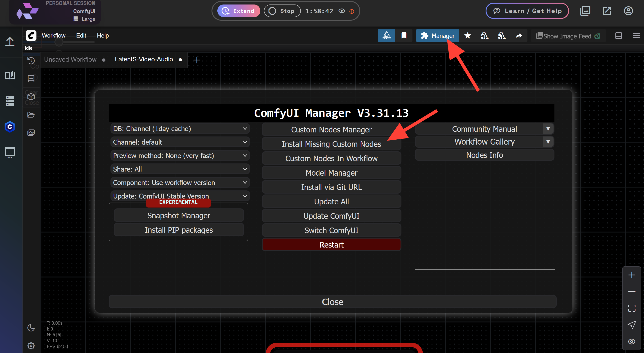Click the Manager button in toolbar
Viewport: 644px width, 353px height.
coord(437,36)
